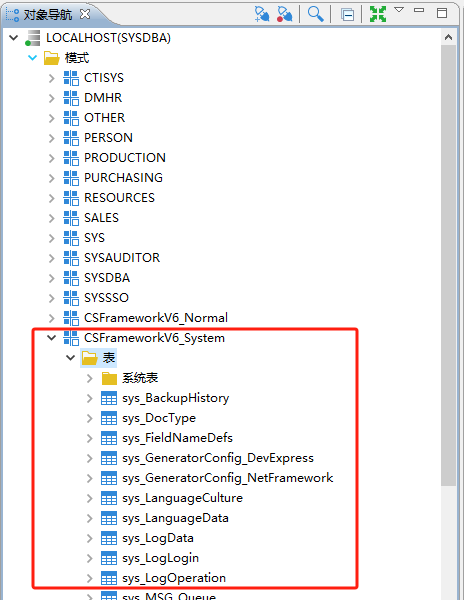This screenshot has height=600, width=464.
Task: Click the SYSDBA schema icon
Action: (71, 278)
